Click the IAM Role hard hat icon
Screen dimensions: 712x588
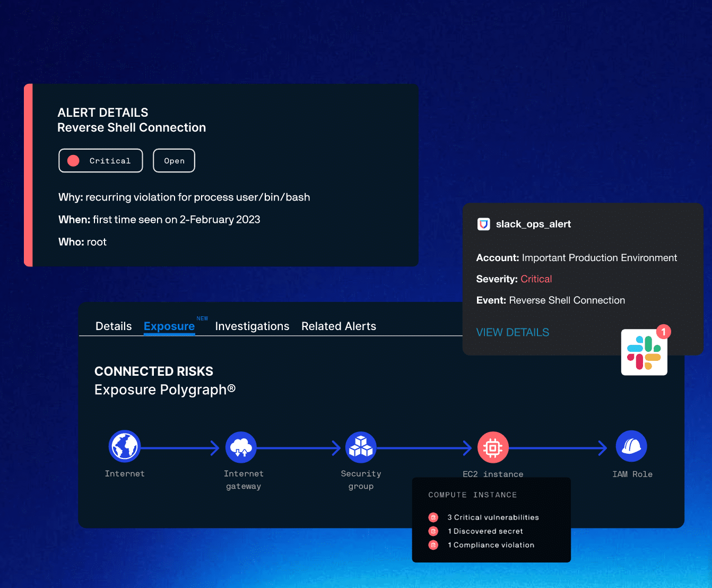click(632, 446)
